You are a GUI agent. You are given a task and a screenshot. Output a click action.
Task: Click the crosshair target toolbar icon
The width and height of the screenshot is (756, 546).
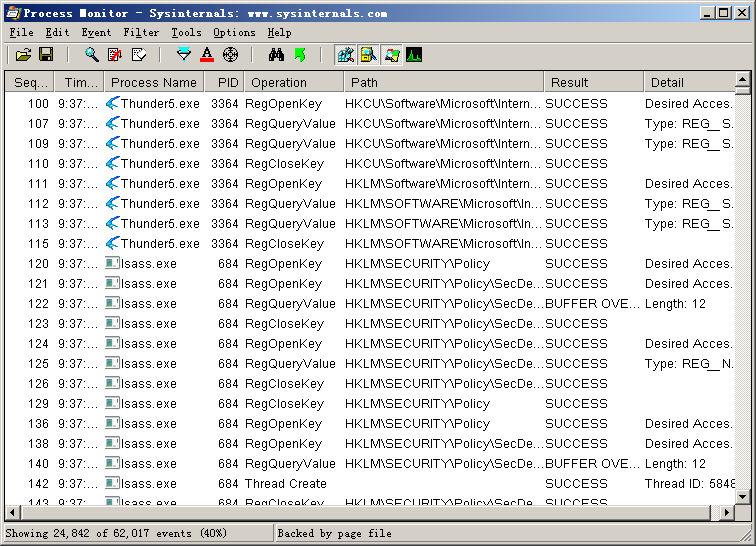click(x=230, y=55)
